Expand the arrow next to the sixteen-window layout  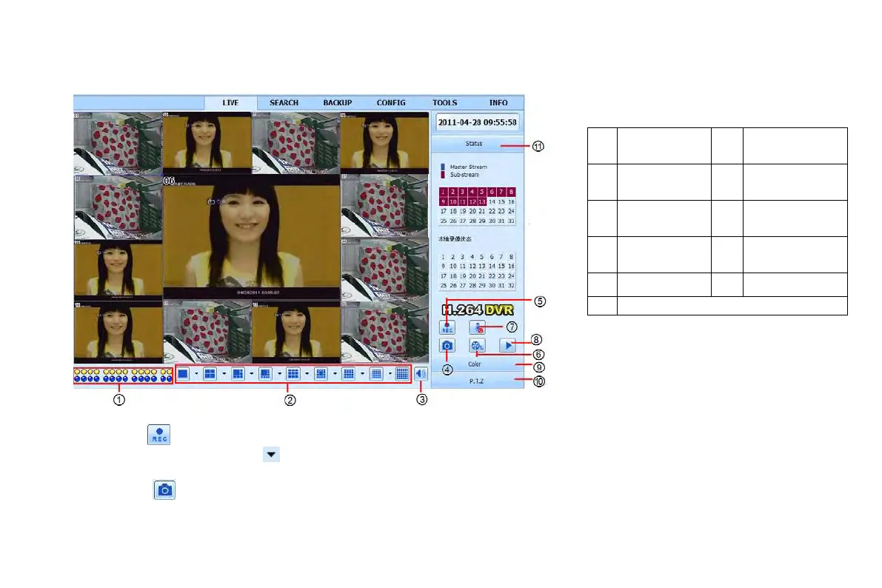362,374
